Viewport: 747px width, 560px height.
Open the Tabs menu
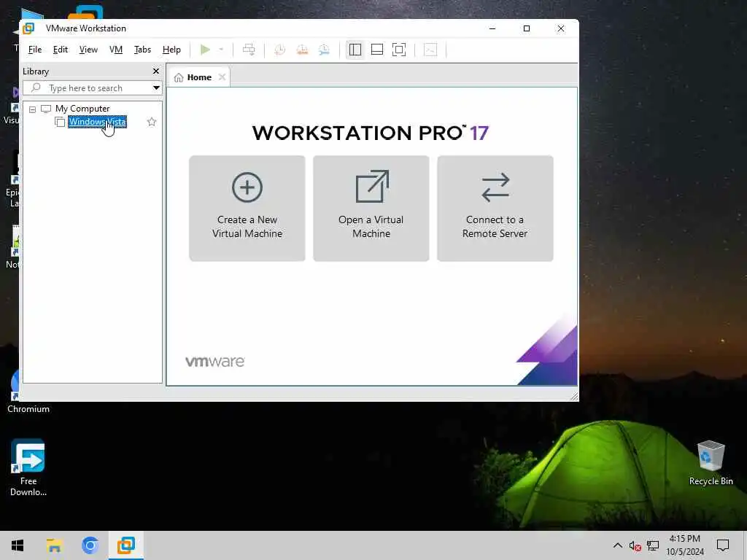pyautogui.click(x=142, y=50)
